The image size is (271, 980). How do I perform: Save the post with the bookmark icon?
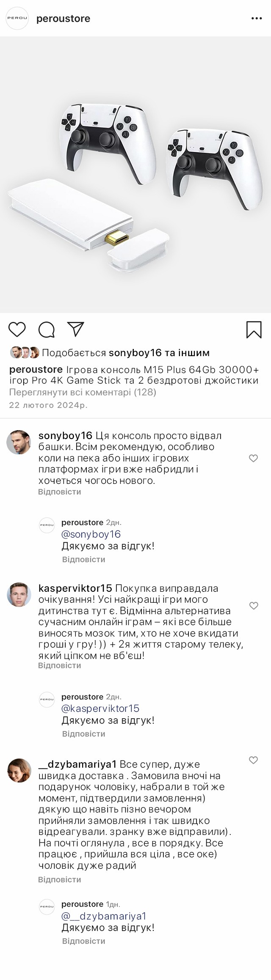[254, 330]
